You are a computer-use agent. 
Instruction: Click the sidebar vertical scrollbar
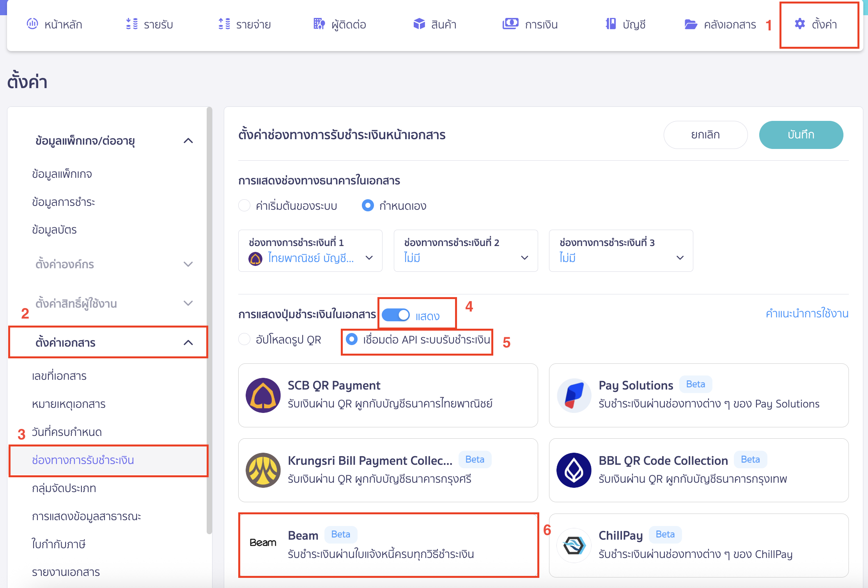pyautogui.click(x=209, y=321)
